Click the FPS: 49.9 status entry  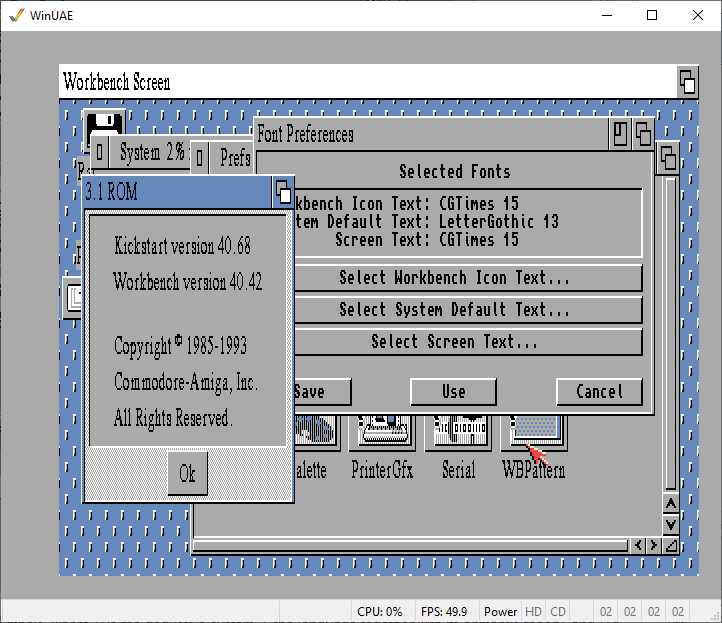pos(444,611)
